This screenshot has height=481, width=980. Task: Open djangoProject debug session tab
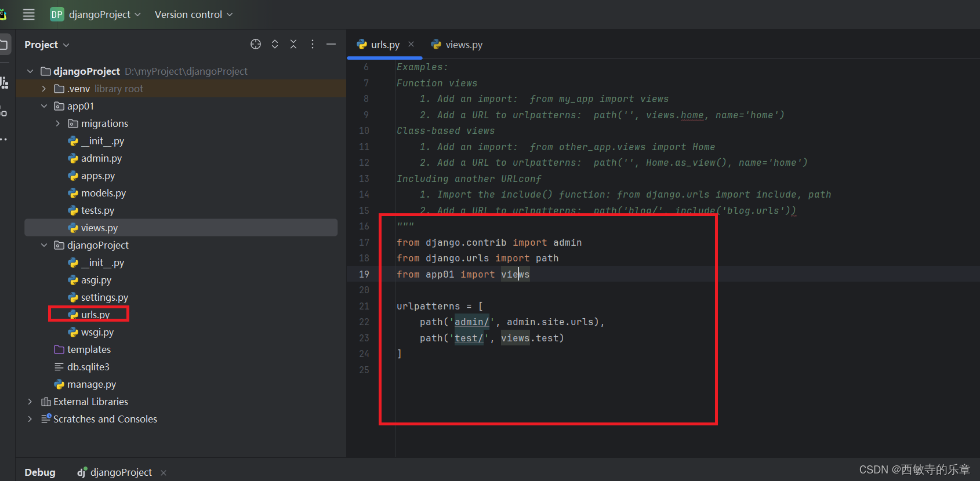(x=115, y=472)
